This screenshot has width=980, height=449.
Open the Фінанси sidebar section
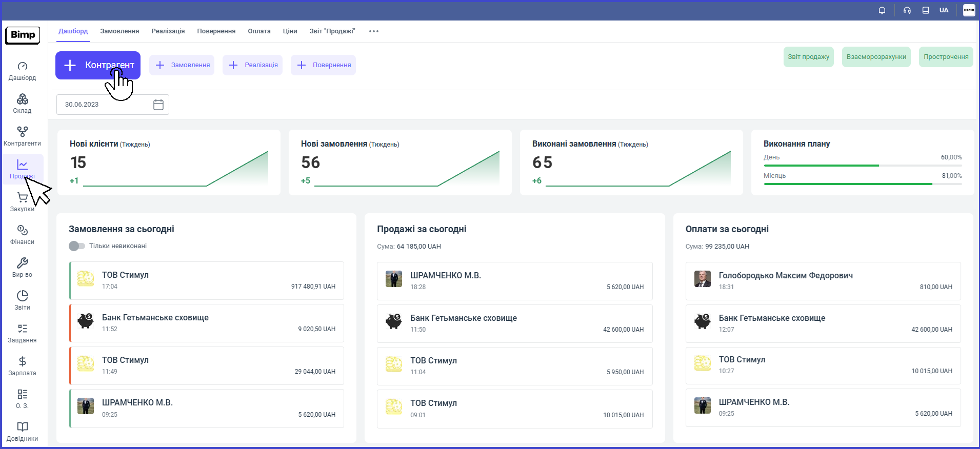[22, 235]
